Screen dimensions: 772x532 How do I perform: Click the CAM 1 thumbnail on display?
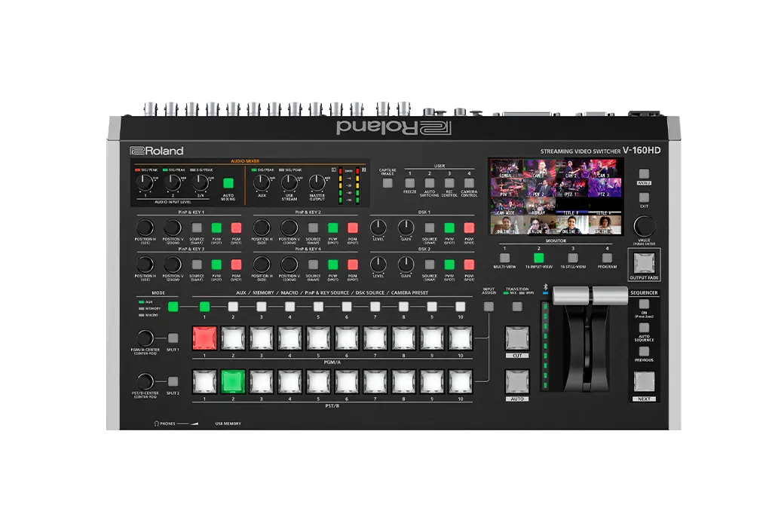pyautogui.click(x=539, y=168)
